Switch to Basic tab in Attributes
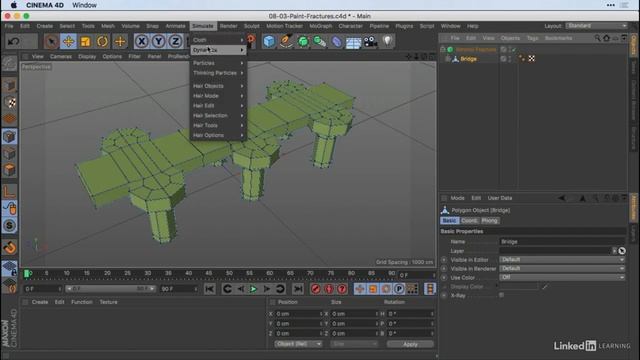 [x=449, y=221]
